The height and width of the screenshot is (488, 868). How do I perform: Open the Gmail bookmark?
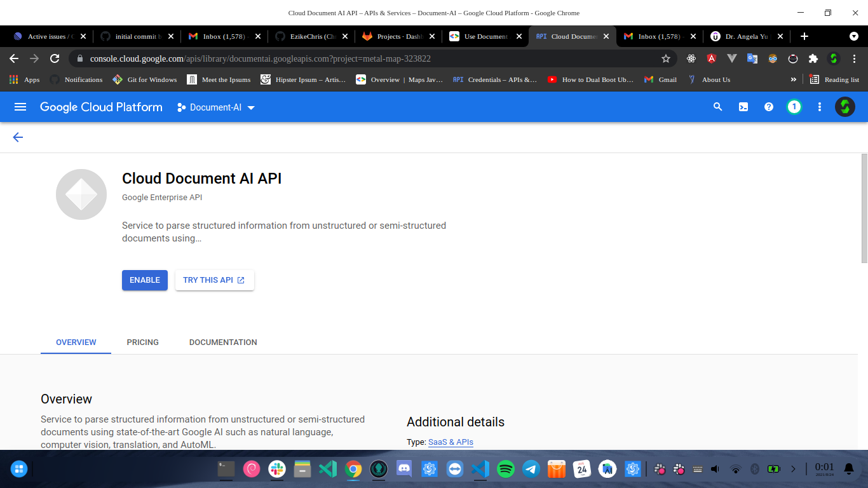pyautogui.click(x=660, y=79)
